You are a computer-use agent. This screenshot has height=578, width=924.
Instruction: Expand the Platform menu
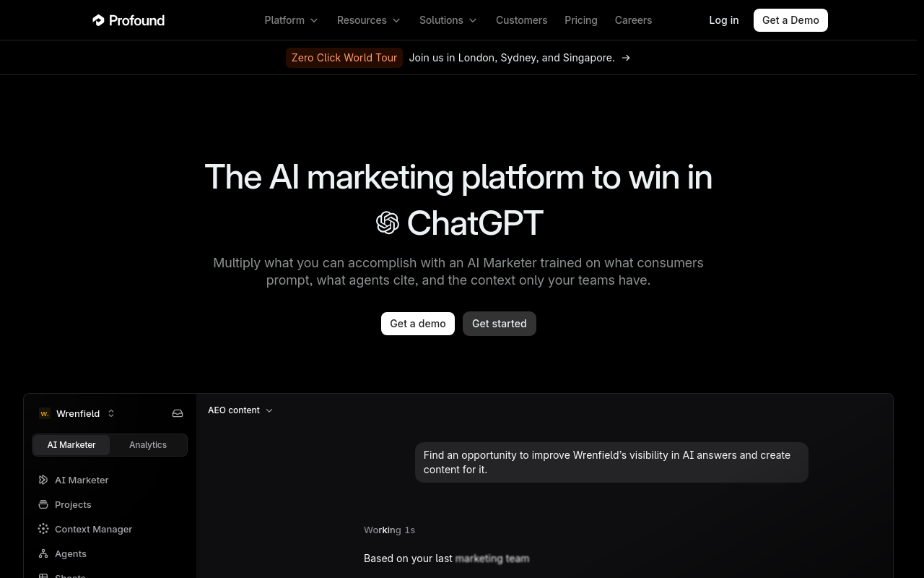[292, 20]
